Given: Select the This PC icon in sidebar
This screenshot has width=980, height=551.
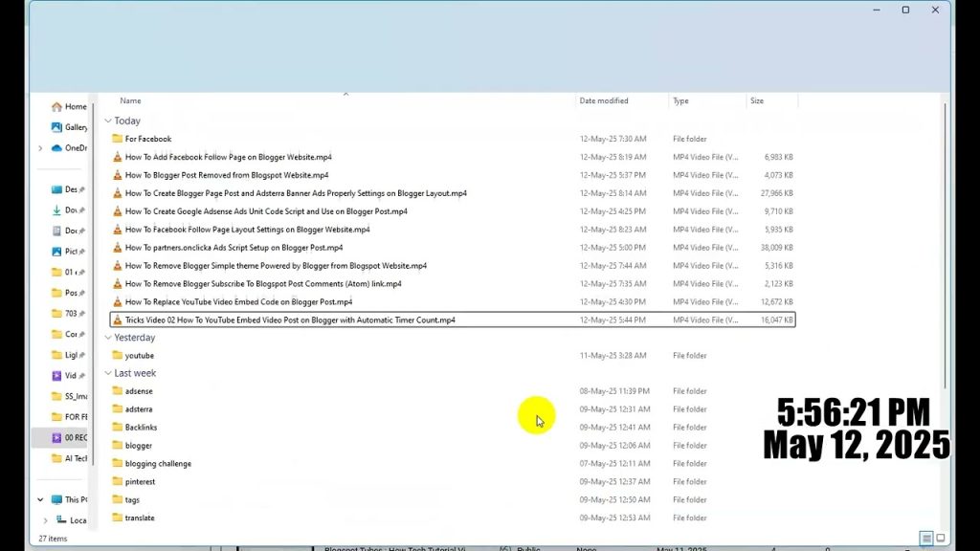Looking at the screenshot, I should [x=56, y=500].
